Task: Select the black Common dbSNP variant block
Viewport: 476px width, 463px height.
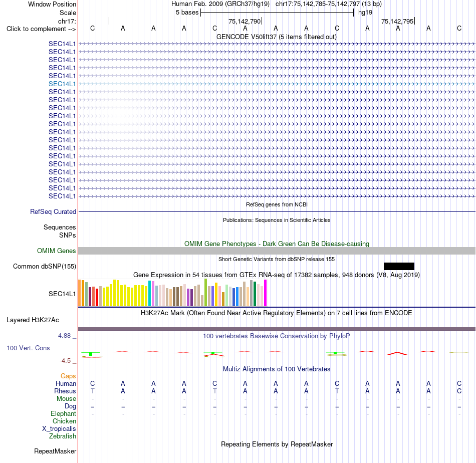Action: 399,266
